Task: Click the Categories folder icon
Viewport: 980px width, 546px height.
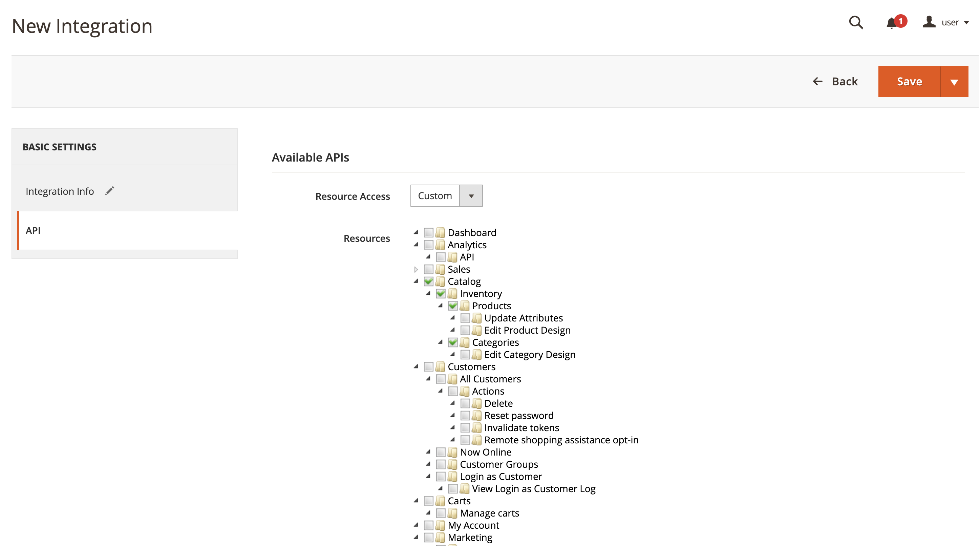Action: pos(465,342)
